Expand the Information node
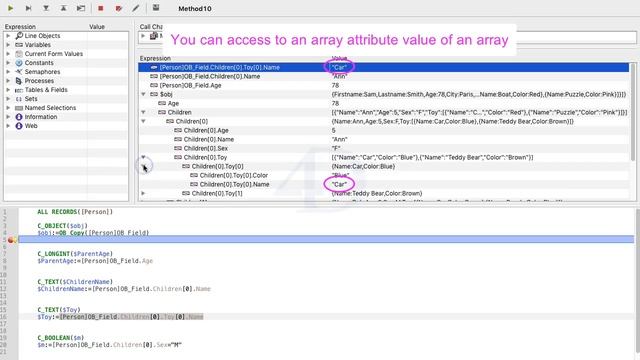This screenshot has width=640, height=360. 8,117
